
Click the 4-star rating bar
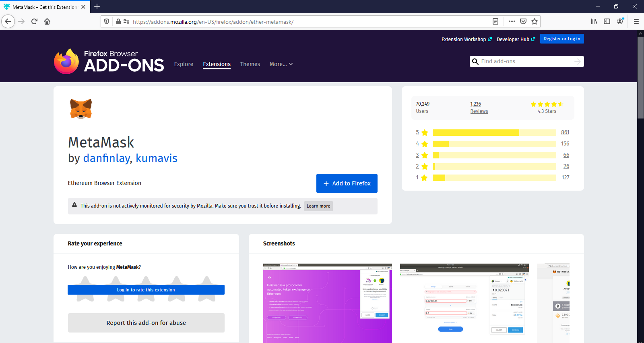[494, 144]
